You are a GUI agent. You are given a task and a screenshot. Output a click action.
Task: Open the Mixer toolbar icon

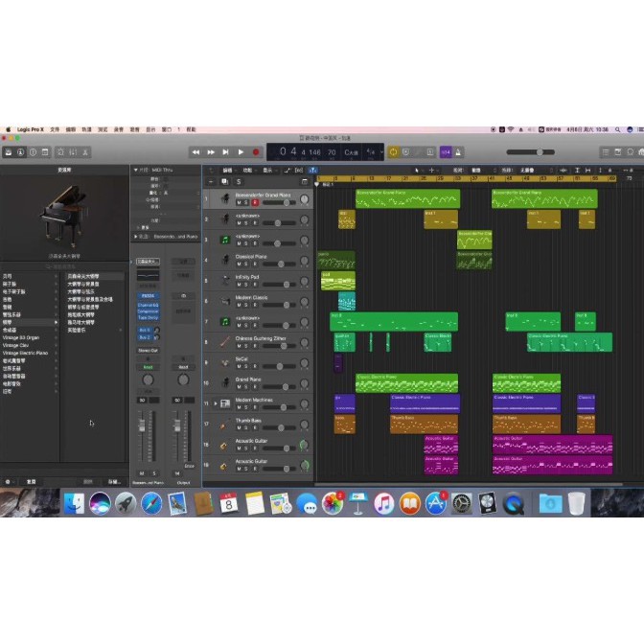[x=73, y=152]
